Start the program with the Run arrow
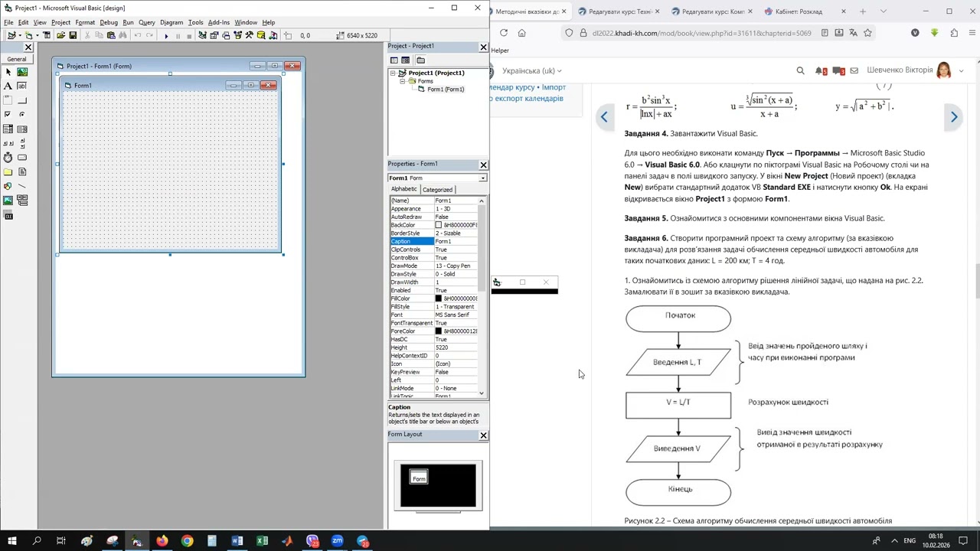The height and width of the screenshot is (551, 980). tap(166, 35)
